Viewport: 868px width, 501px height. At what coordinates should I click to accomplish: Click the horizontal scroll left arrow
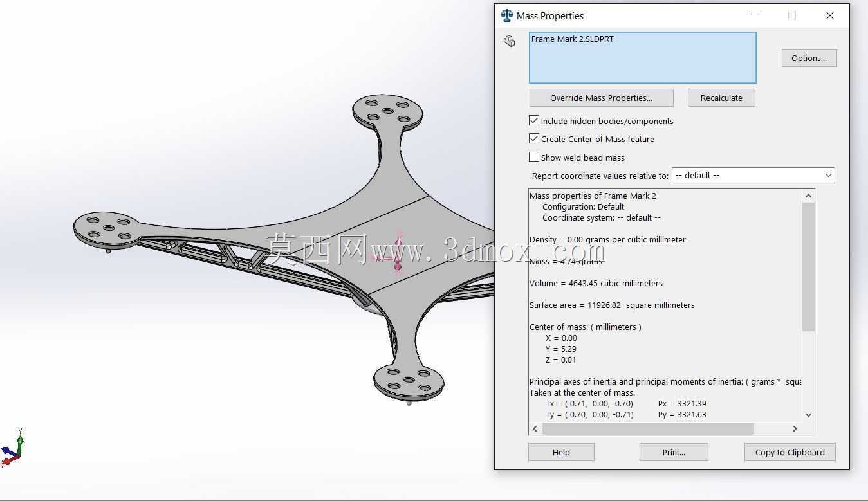click(x=535, y=428)
